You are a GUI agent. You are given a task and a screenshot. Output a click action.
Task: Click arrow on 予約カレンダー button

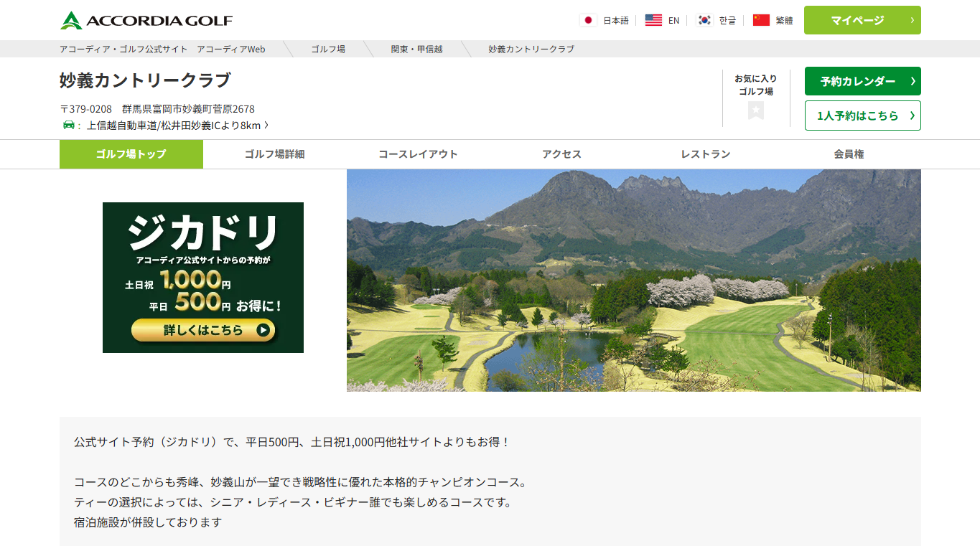point(913,81)
